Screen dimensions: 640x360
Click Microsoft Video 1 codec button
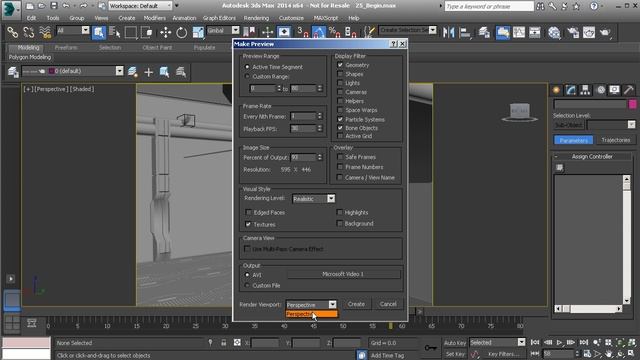[x=343, y=274]
